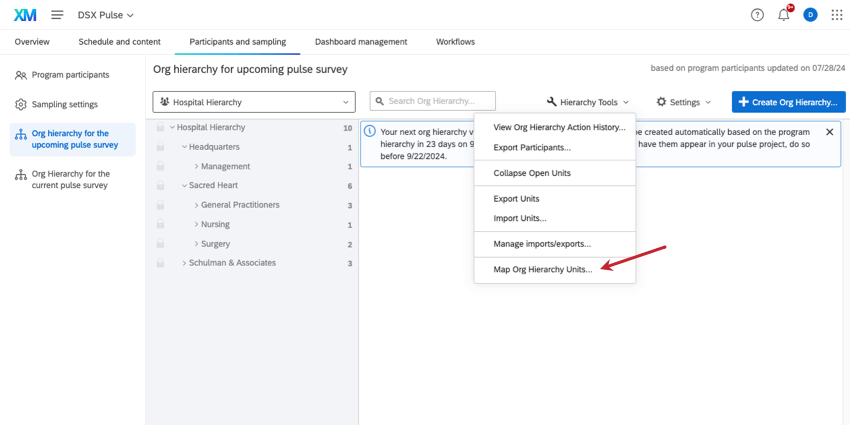
Task: Open the help question mark icon
Action: [757, 15]
